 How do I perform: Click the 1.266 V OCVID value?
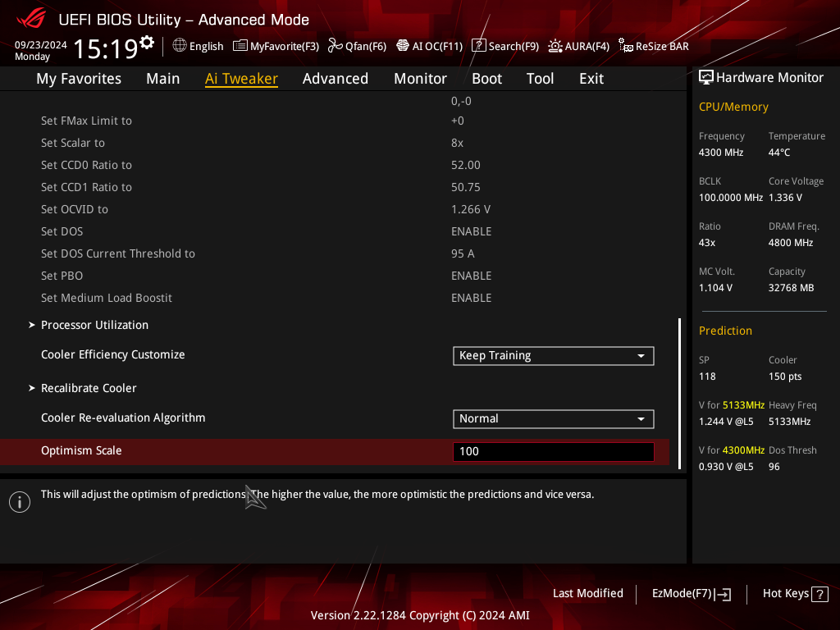coord(470,209)
